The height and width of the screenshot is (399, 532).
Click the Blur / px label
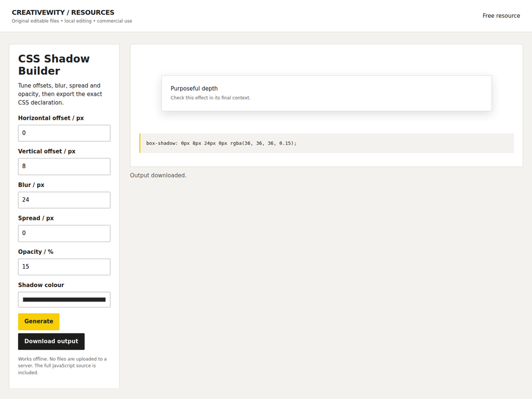[31, 185]
